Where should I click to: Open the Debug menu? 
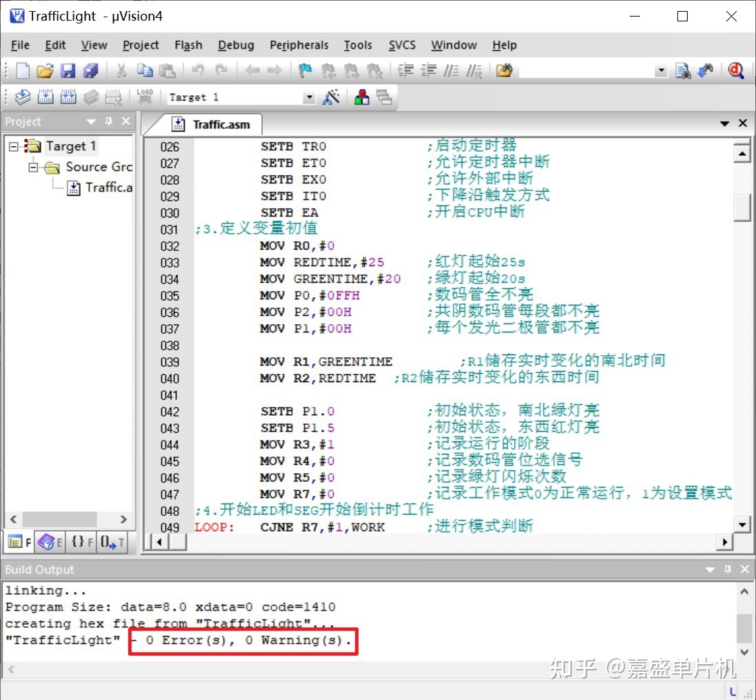point(236,45)
